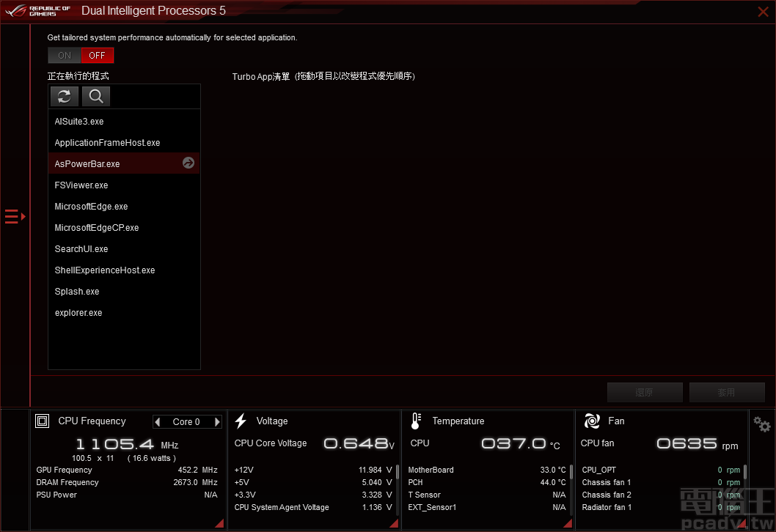Search for an application with magnifier icon
This screenshot has height=532, width=776.
pyautogui.click(x=96, y=96)
